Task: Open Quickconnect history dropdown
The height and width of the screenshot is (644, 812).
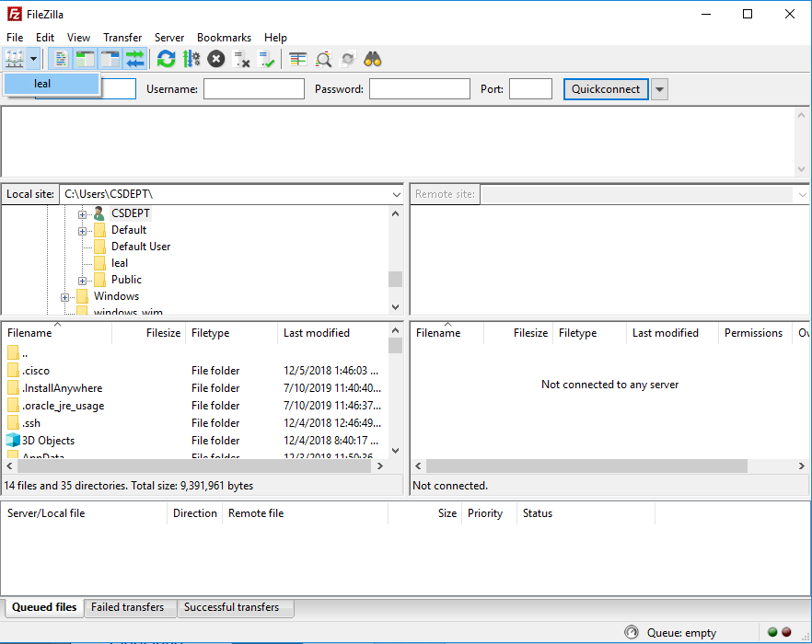Action: (x=659, y=89)
